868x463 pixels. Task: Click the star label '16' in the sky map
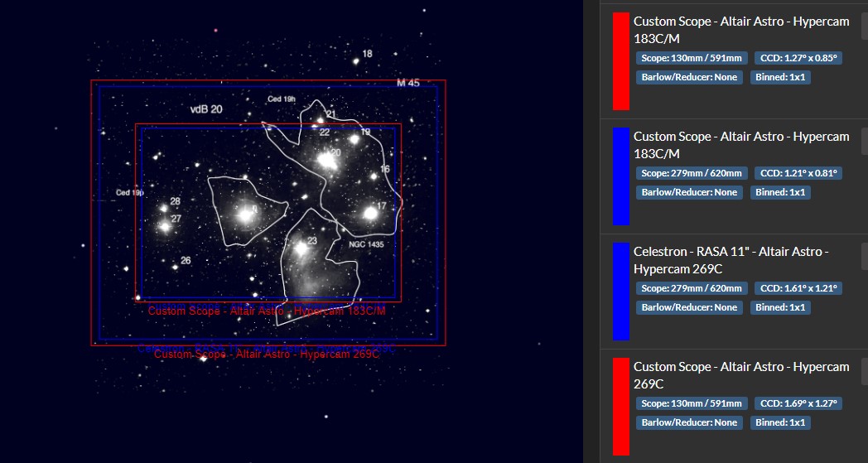pyautogui.click(x=385, y=169)
